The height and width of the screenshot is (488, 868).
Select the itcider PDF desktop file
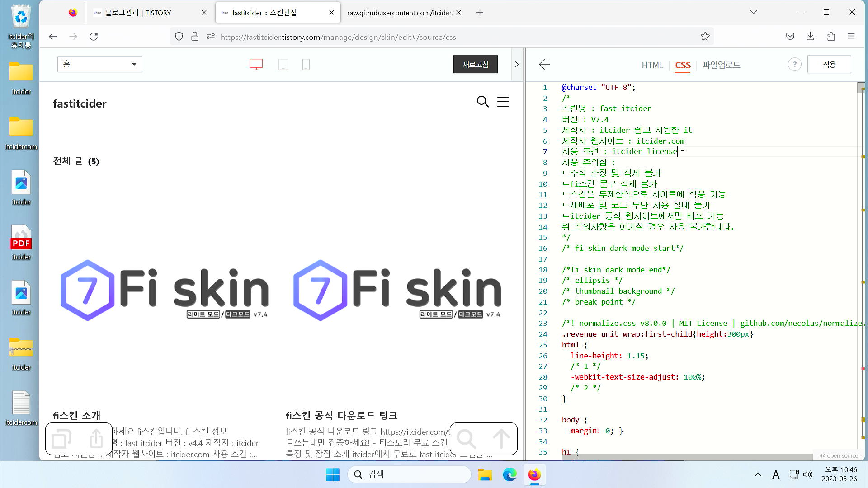click(21, 243)
